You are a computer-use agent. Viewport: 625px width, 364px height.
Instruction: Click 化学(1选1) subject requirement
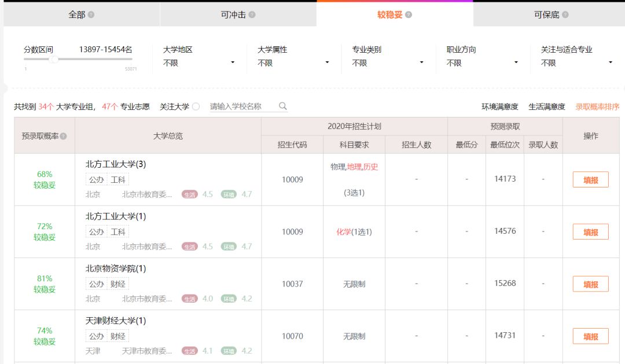(354, 232)
